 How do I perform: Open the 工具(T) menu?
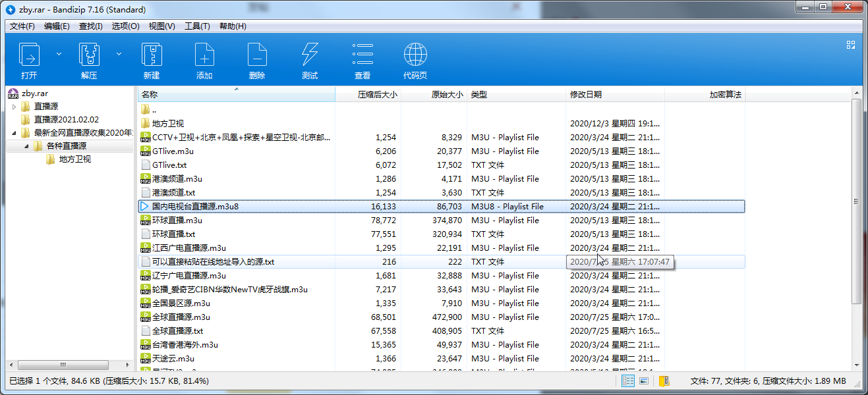[197, 26]
